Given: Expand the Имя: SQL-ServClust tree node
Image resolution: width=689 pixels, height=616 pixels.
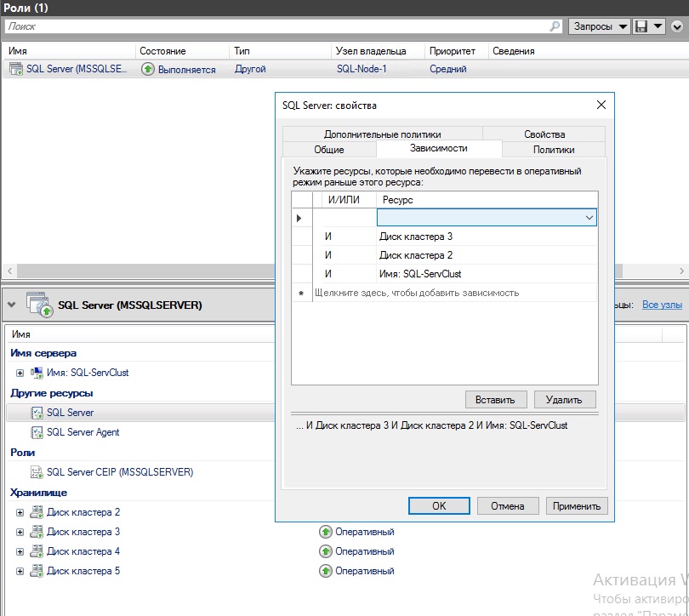Looking at the screenshot, I should coord(20,373).
